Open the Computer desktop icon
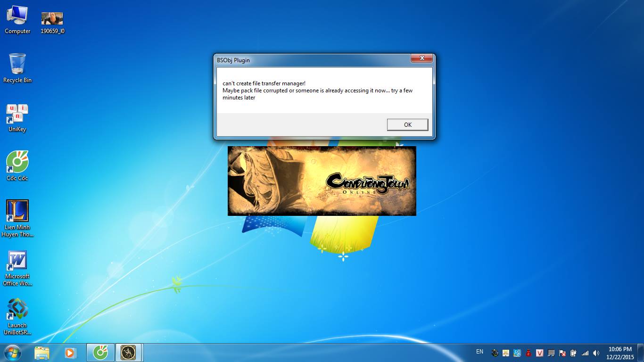Viewport: 644px width, 362px height. pos(17,20)
